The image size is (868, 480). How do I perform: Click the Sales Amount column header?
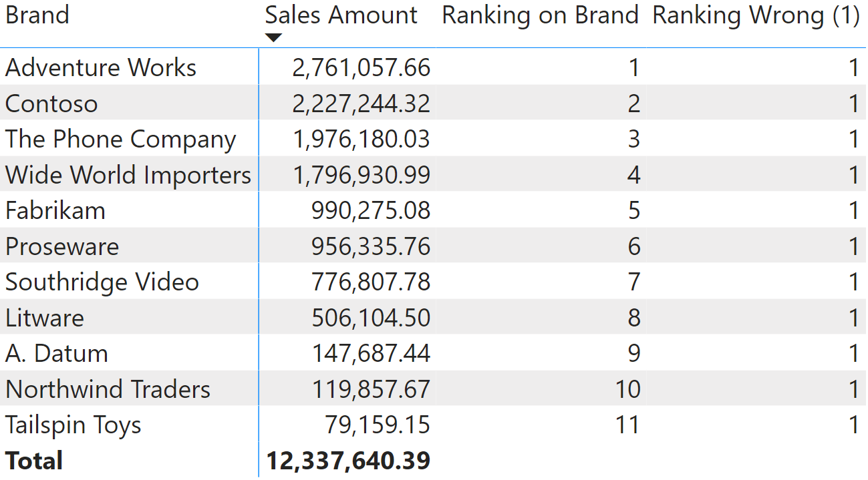(x=341, y=15)
